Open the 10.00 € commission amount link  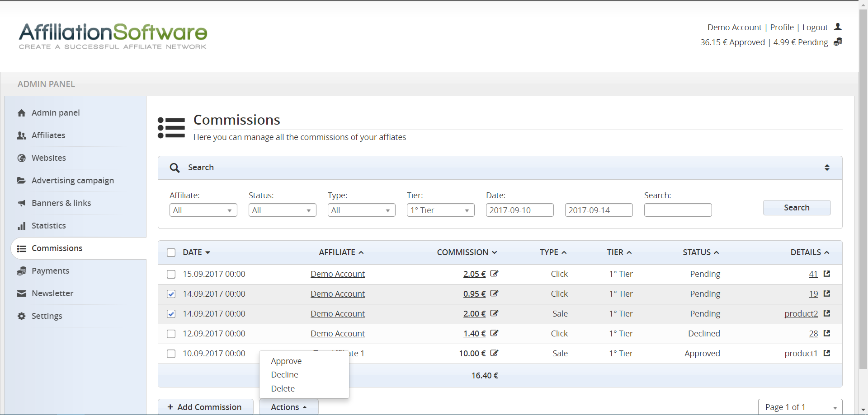(472, 354)
